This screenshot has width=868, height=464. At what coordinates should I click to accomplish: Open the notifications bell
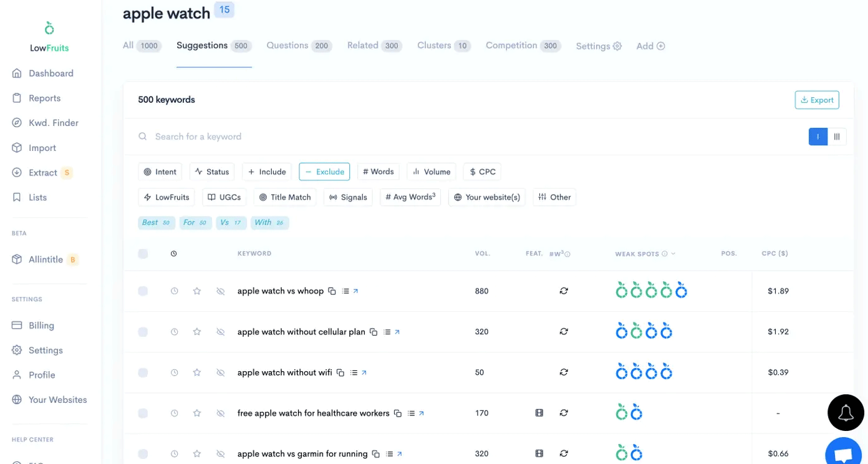846,412
